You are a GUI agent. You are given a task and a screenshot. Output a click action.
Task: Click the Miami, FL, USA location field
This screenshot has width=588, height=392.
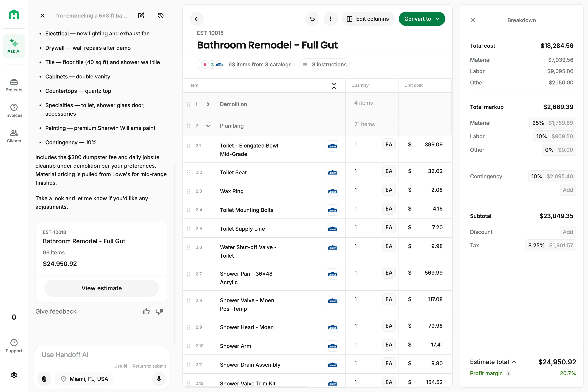tap(84, 379)
